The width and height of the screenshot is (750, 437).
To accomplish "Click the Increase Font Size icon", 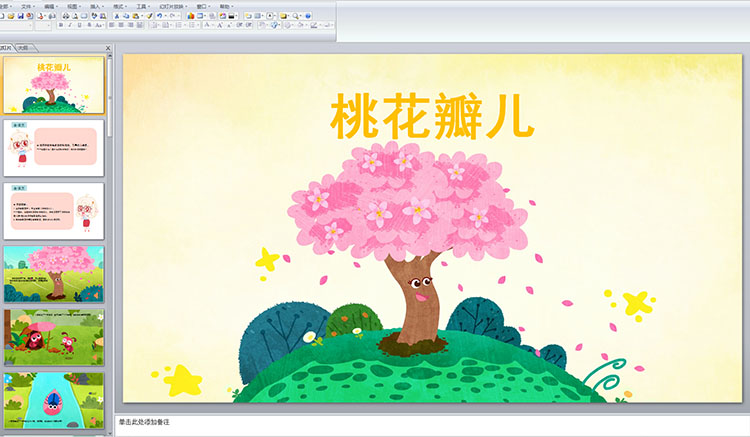I will (220, 25).
